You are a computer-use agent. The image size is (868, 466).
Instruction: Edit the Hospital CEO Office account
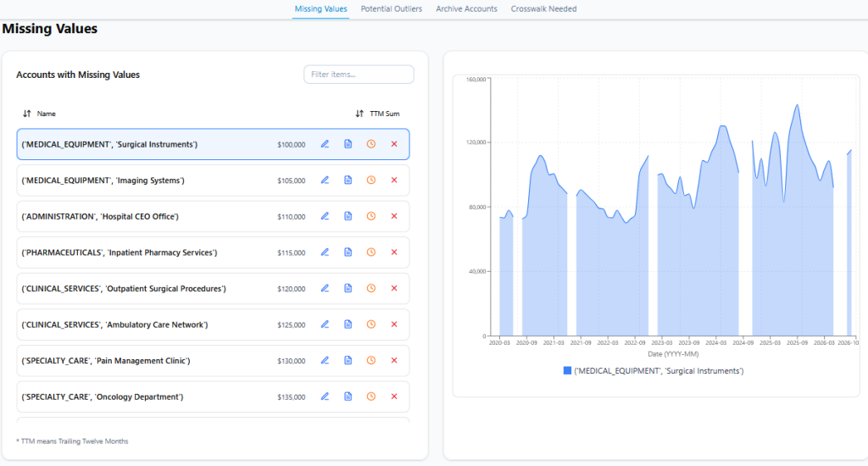point(325,216)
